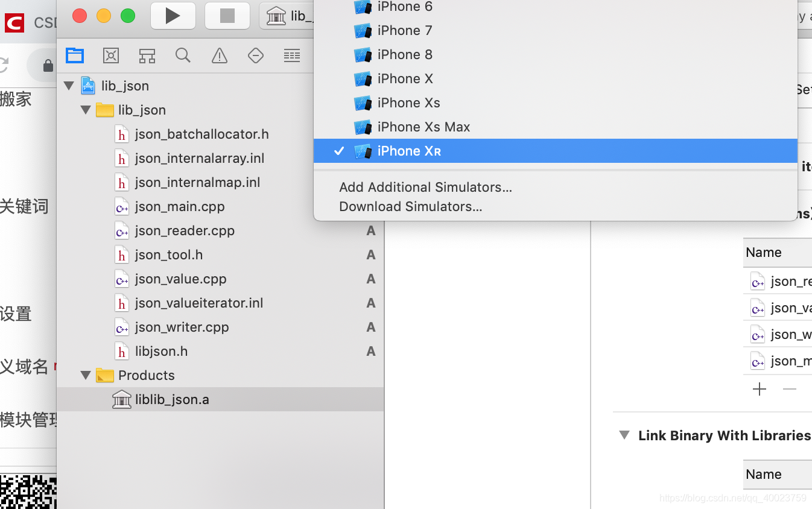
Task: Open json_main.cpp in the navigator
Action: coord(180,206)
